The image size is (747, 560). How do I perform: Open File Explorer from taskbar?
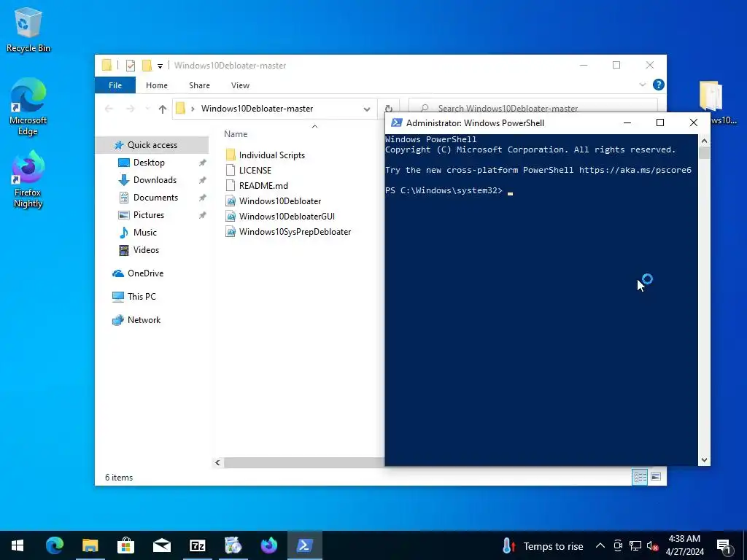tap(90, 545)
